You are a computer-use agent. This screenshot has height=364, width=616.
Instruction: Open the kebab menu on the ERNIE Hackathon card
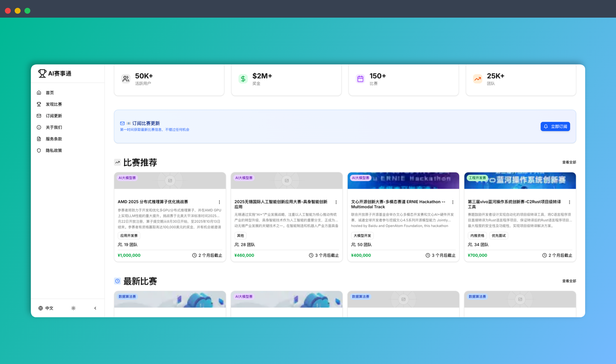(x=453, y=202)
